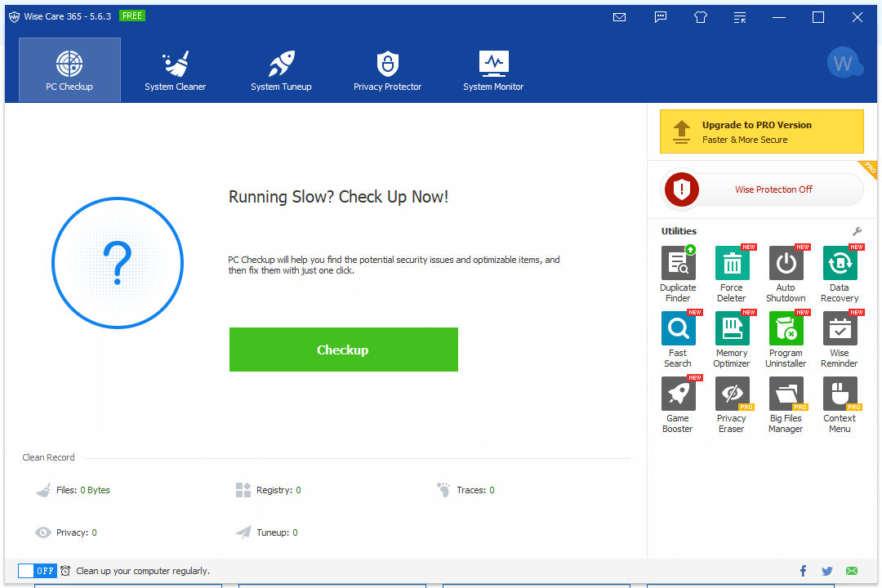Image resolution: width=882 pixels, height=588 pixels.
Task: Open the title bar menu icon
Action: coord(740,17)
